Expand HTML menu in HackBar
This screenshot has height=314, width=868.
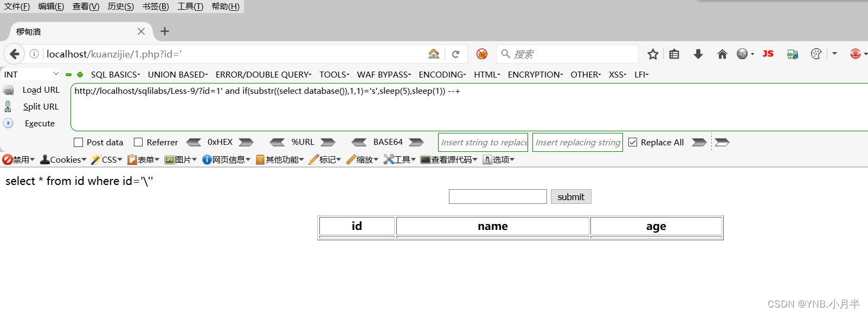click(487, 75)
